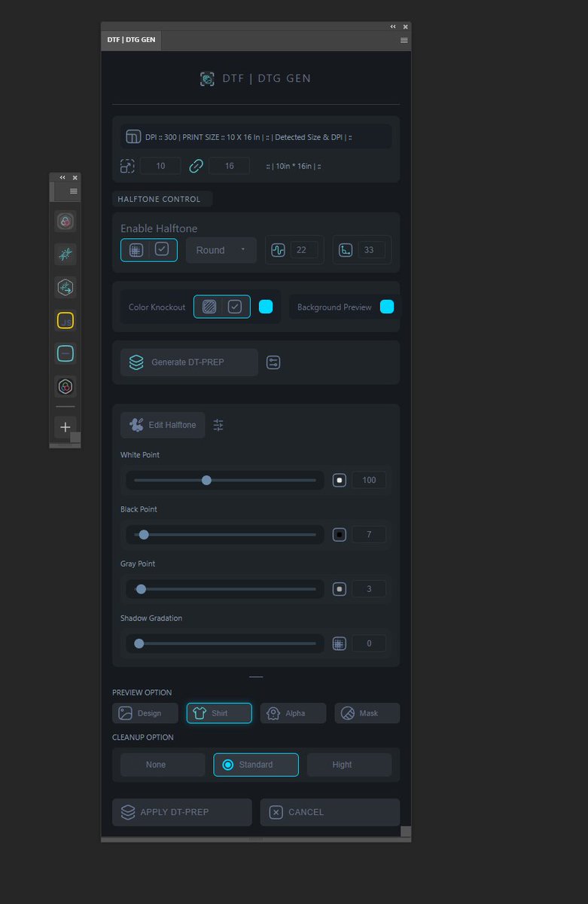
Task: Pick the Background Preview cyan swatch
Action: pos(387,307)
